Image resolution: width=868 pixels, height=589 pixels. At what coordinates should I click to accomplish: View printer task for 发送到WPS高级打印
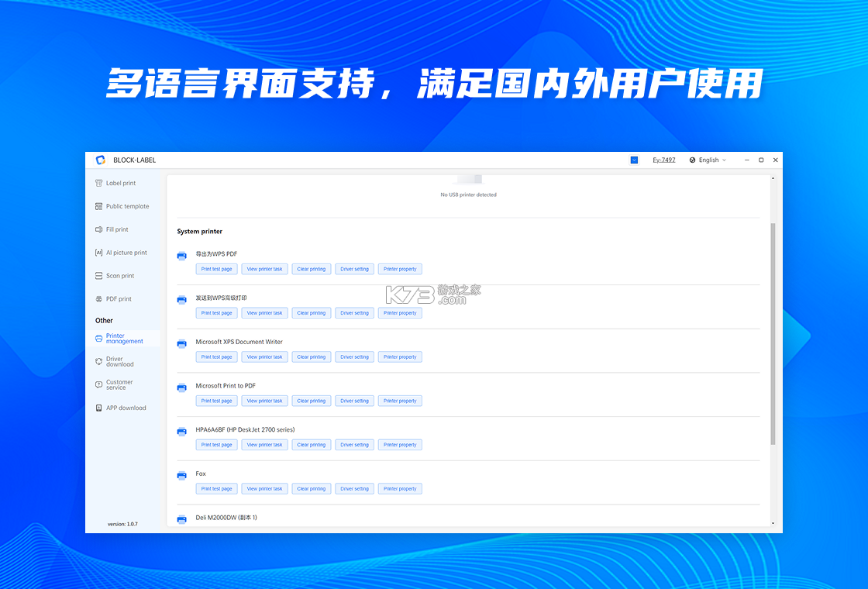click(x=264, y=313)
